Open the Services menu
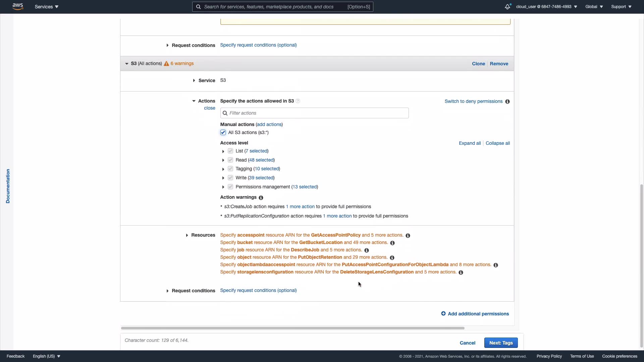The width and height of the screenshot is (644, 362). pos(47,7)
